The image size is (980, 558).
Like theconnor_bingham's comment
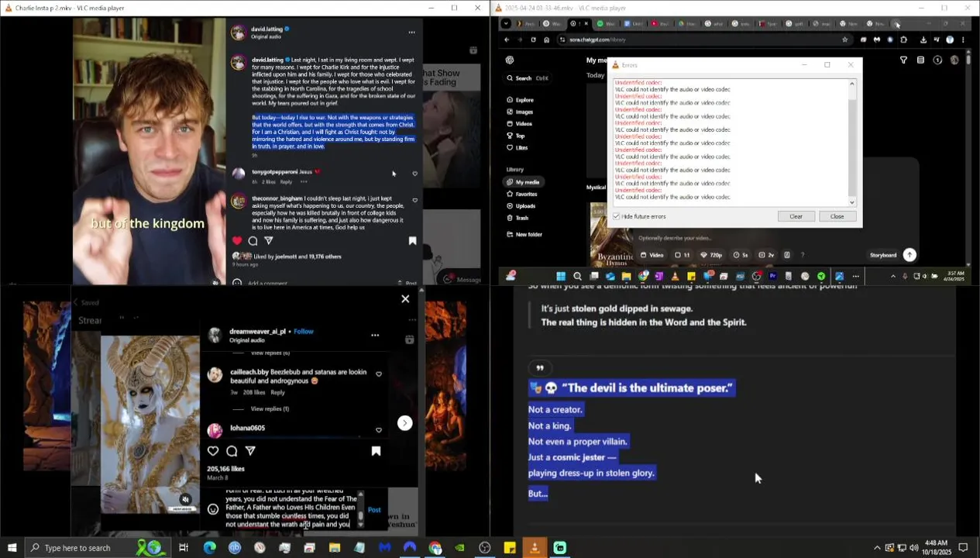[x=414, y=200]
